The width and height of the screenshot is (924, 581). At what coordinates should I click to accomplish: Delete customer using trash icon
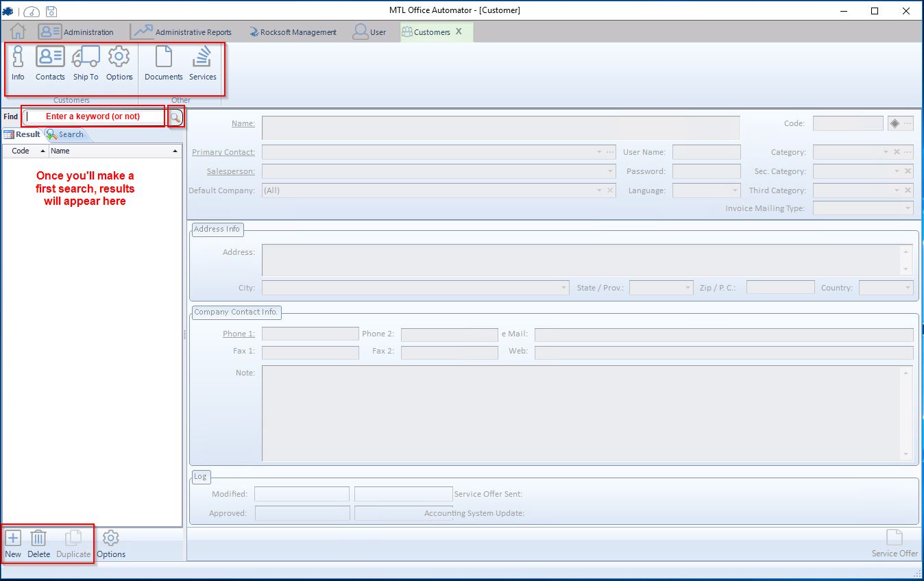pos(39,544)
